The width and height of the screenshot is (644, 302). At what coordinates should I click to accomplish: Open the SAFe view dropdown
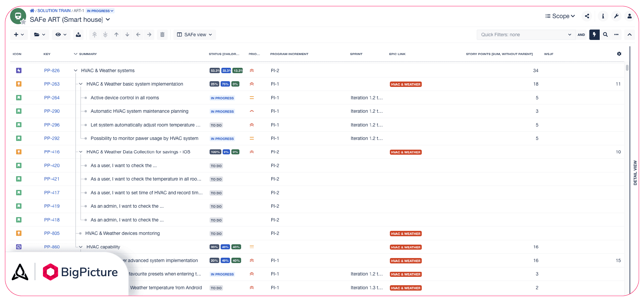(195, 35)
